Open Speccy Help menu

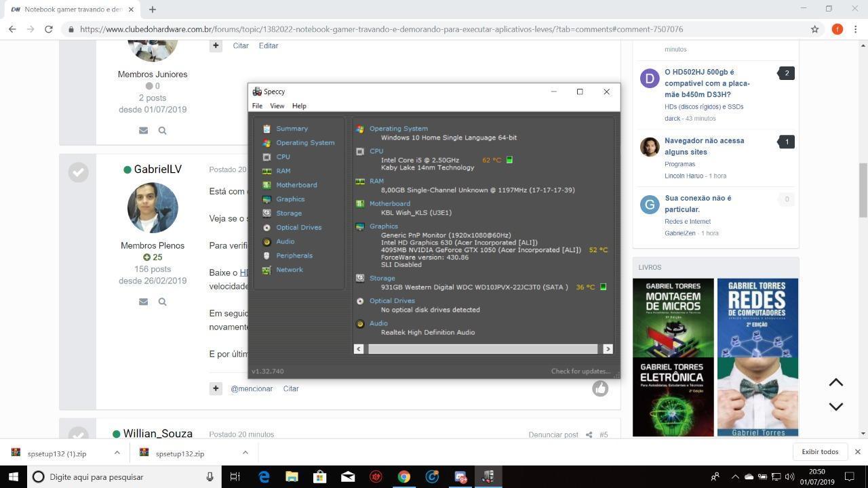299,106
